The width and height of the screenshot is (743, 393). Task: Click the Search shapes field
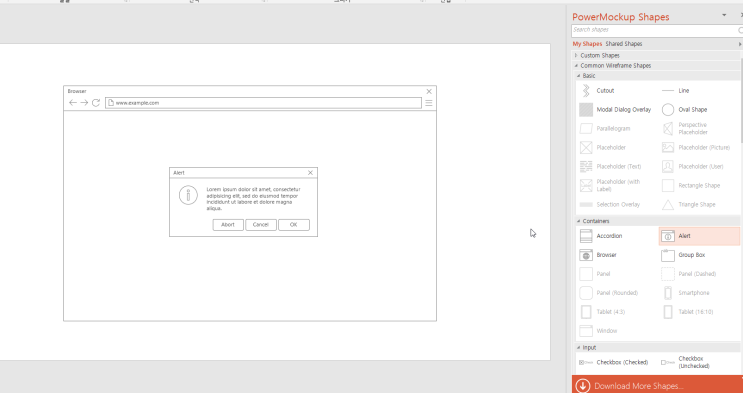(x=656, y=30)
